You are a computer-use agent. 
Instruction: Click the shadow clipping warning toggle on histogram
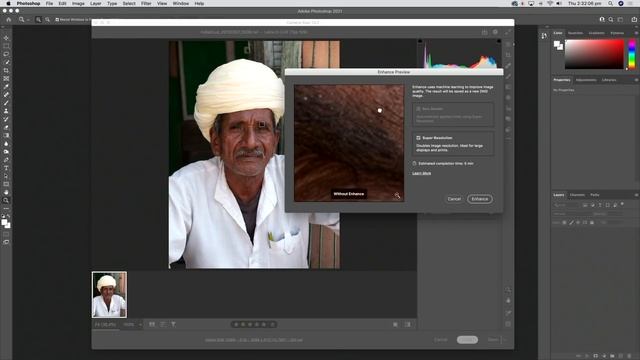[420, 41]
